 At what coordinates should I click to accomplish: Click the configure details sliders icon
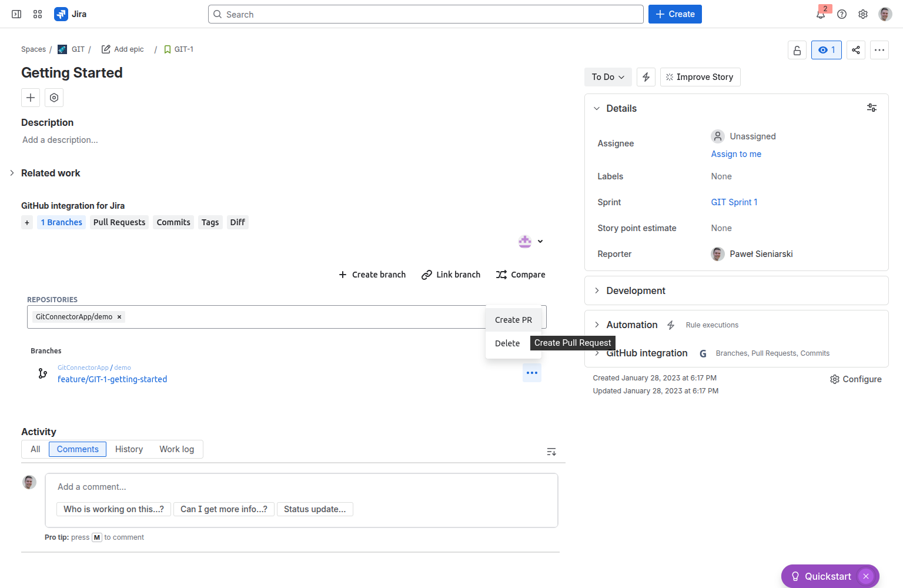point(871,108)
